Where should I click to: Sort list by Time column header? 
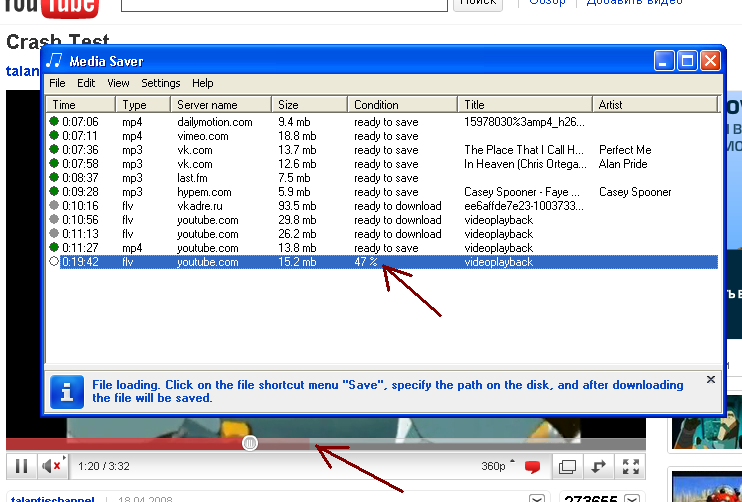[80, 105]
